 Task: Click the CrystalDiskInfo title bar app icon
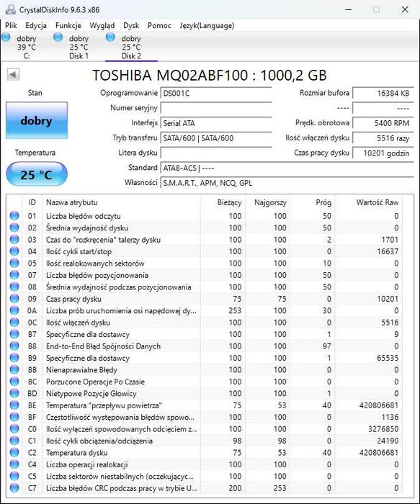click(x=11, y=9)
